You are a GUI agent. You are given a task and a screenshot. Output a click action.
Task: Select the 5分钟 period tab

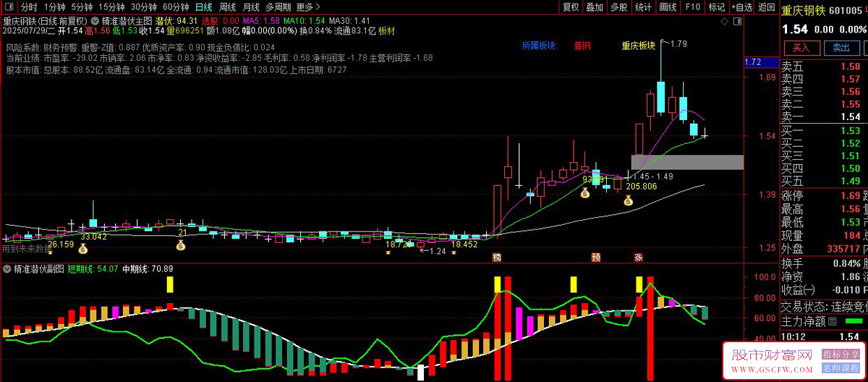click(82, 7)
